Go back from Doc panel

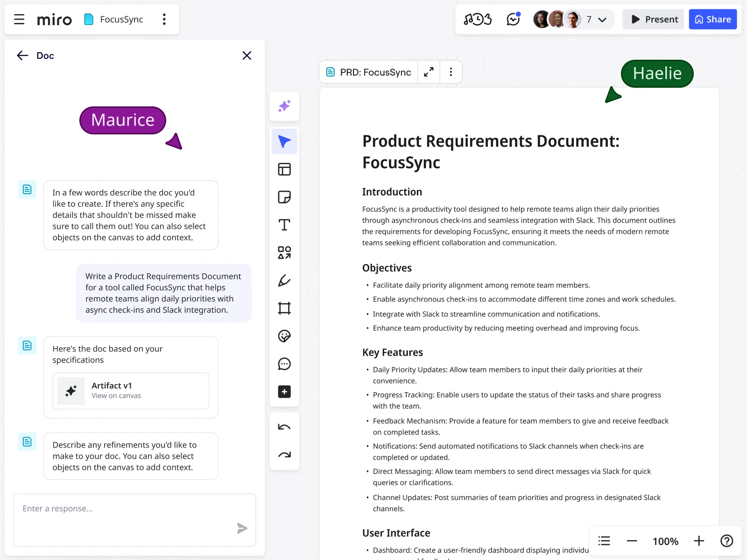click(22, 56)
